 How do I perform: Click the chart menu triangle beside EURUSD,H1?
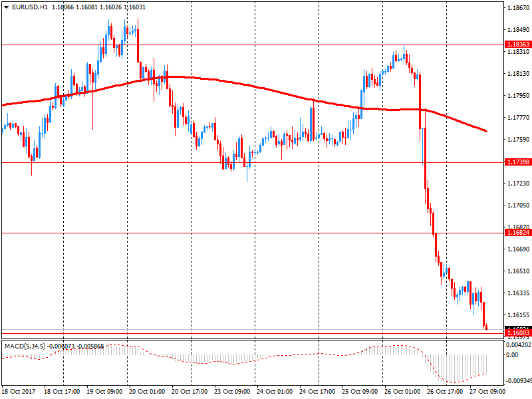(6, 7)
